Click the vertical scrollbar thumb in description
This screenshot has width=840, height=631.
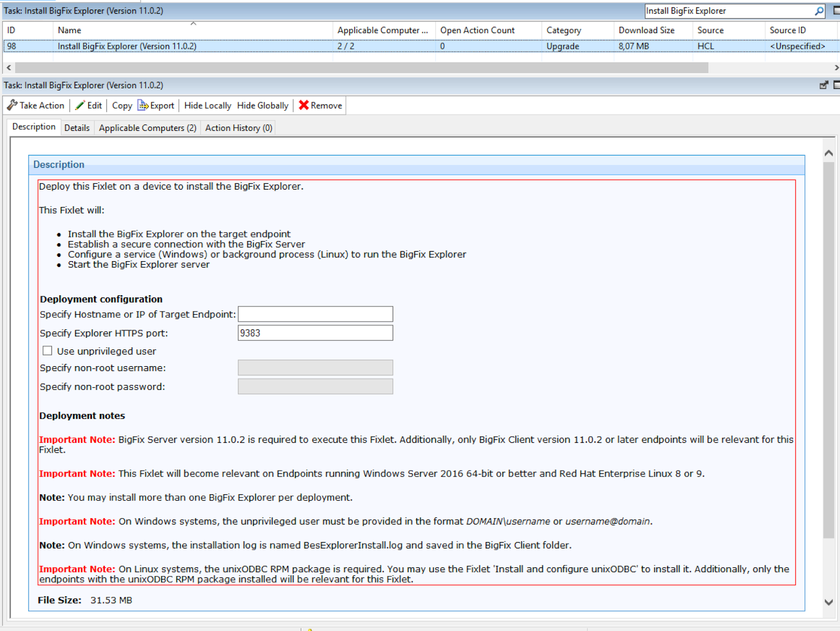point(829,350)
